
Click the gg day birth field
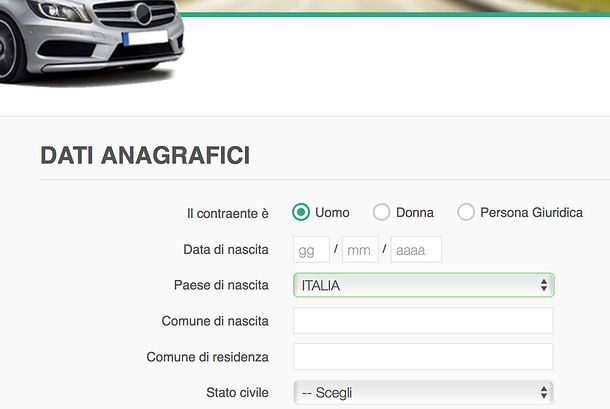[311, 249]
